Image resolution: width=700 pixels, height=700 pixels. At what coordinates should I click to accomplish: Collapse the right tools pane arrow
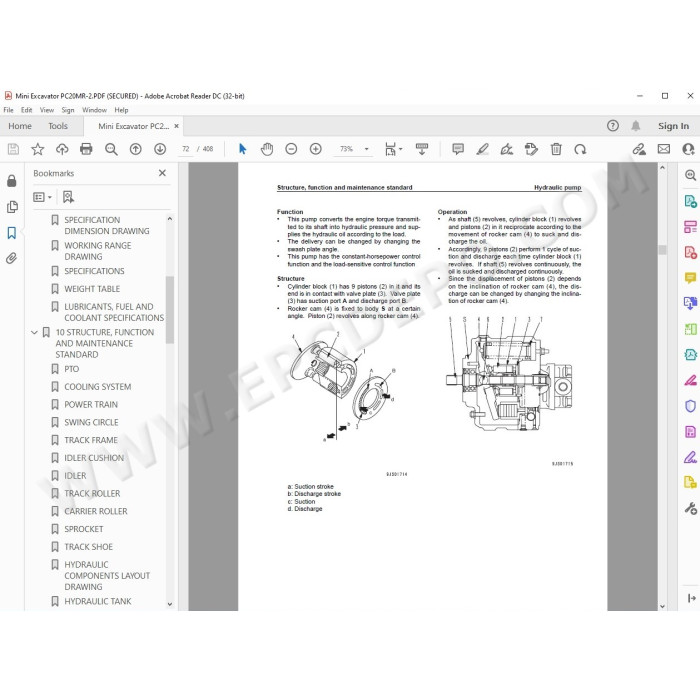click(692, 598)
